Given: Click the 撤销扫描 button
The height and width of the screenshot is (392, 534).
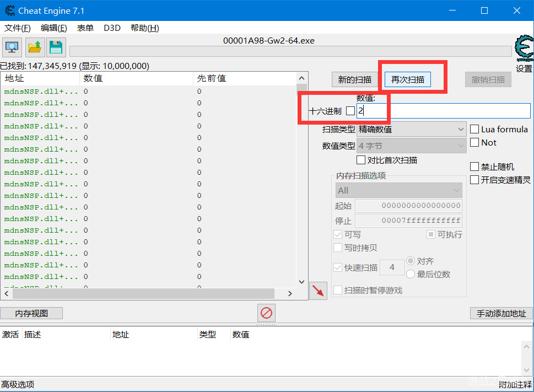Looking at the screenshot, I should click(x=488, y=80).
